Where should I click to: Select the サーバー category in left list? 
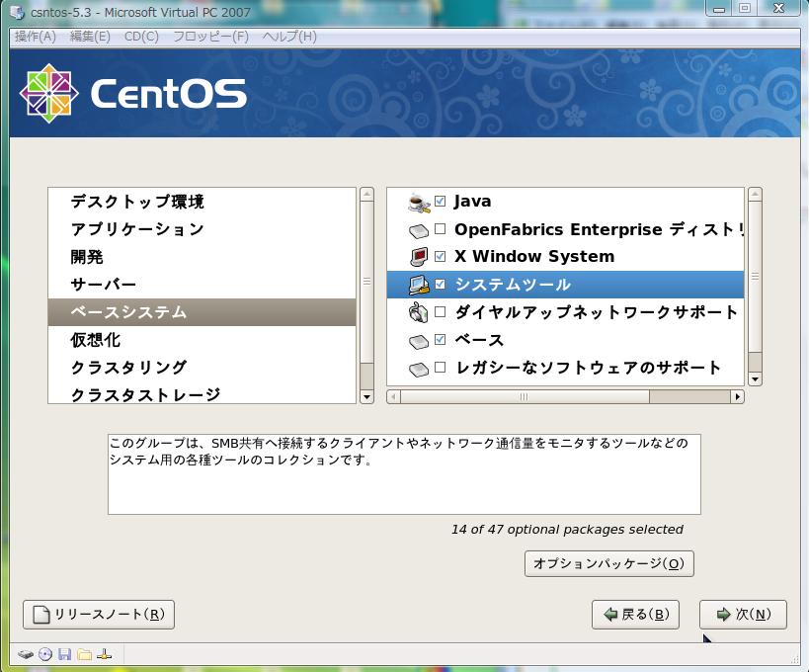click(x=104, y=285)
